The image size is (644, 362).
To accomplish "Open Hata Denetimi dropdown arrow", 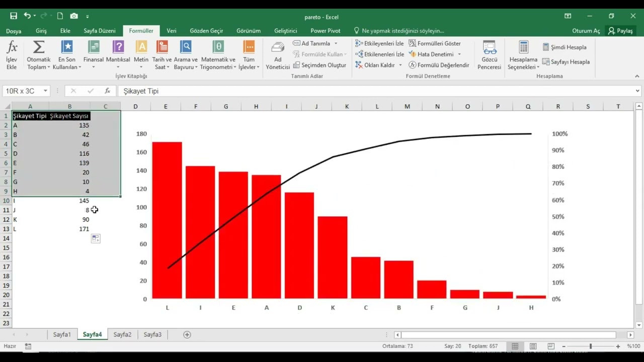I will pos(459,54).
